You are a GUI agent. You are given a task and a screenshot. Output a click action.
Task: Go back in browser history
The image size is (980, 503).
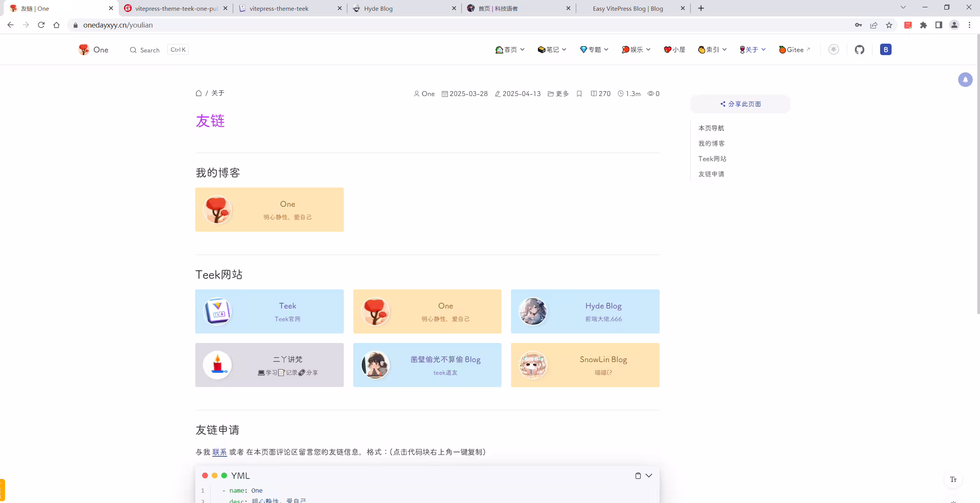coord(10,25)
